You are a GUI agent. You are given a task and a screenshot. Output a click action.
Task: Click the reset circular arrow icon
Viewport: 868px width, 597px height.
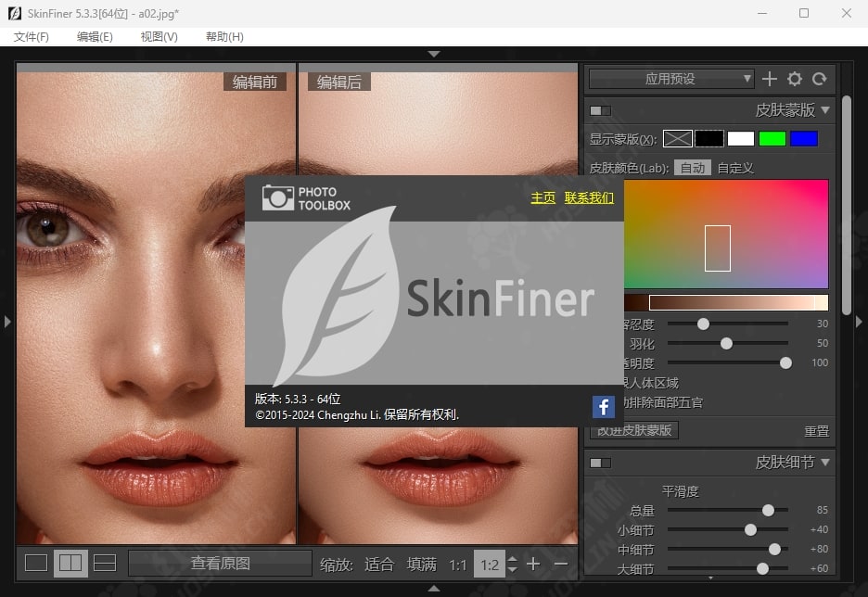point(820,79)
